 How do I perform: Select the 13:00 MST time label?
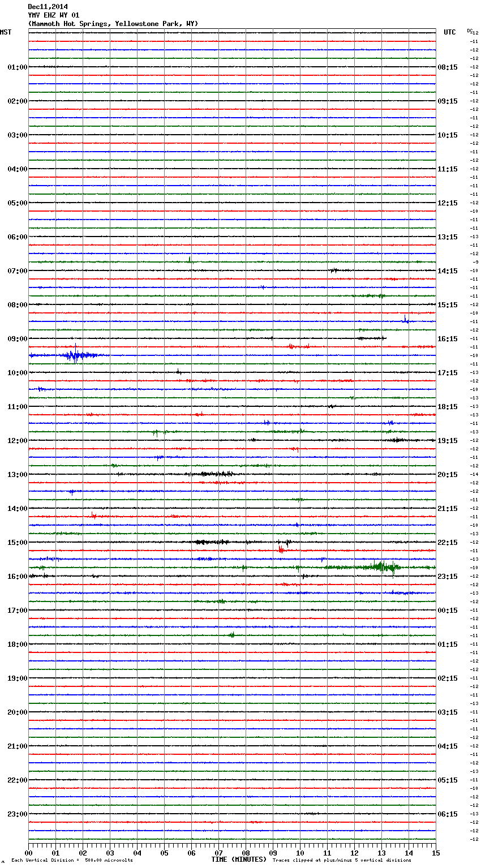pos(18,475)
